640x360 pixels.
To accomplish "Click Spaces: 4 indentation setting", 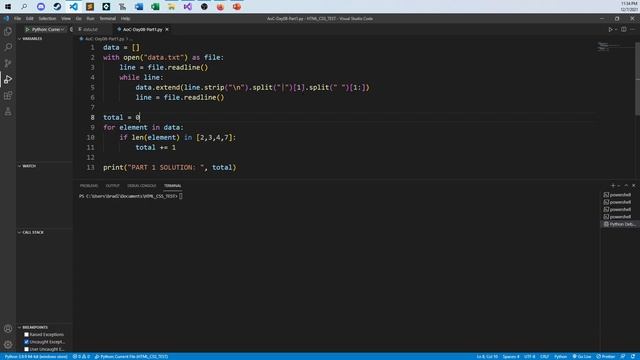I will coord(511,356).
